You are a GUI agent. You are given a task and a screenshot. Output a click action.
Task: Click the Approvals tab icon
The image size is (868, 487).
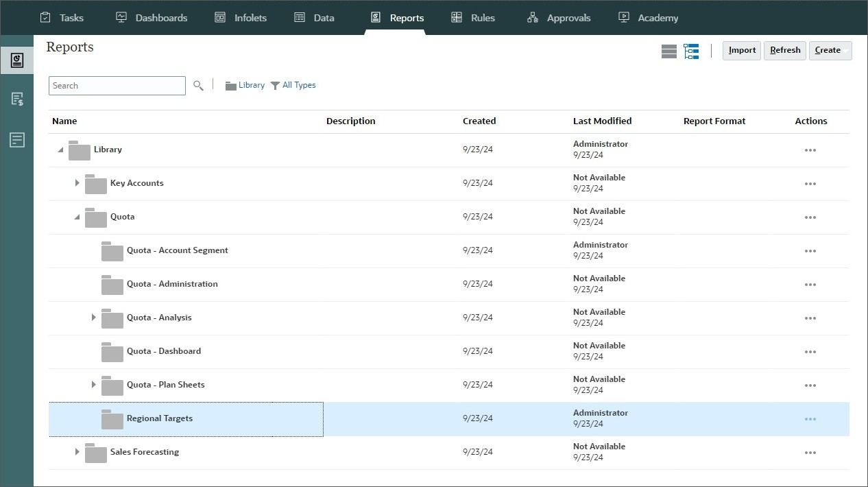point(532,18)
